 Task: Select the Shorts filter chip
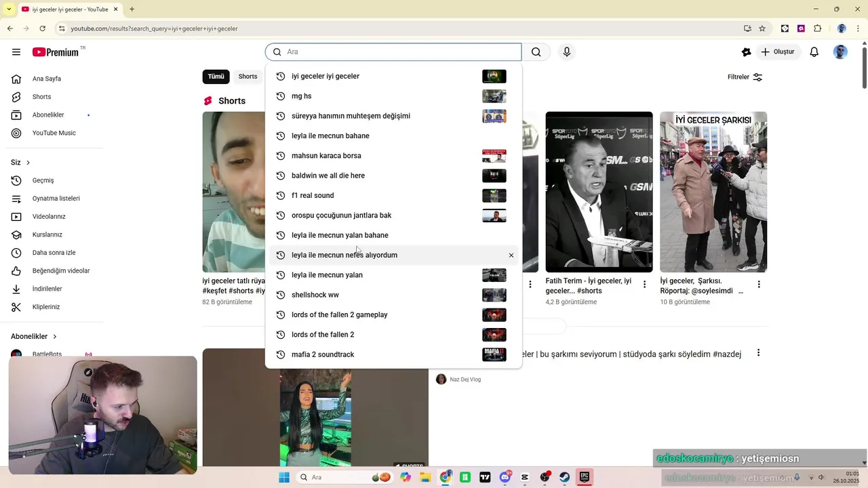click(248, 77)
